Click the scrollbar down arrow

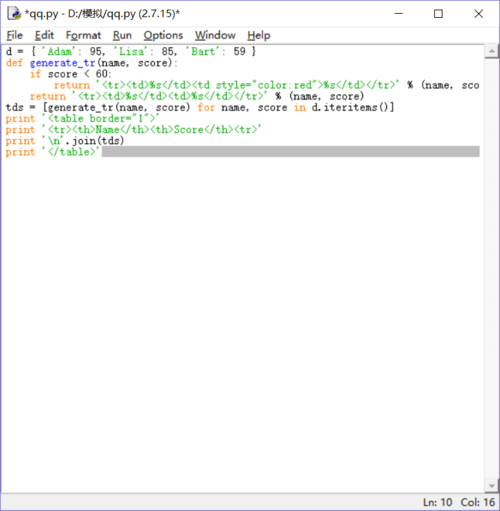pyautogui.click(x=492, y=486)
